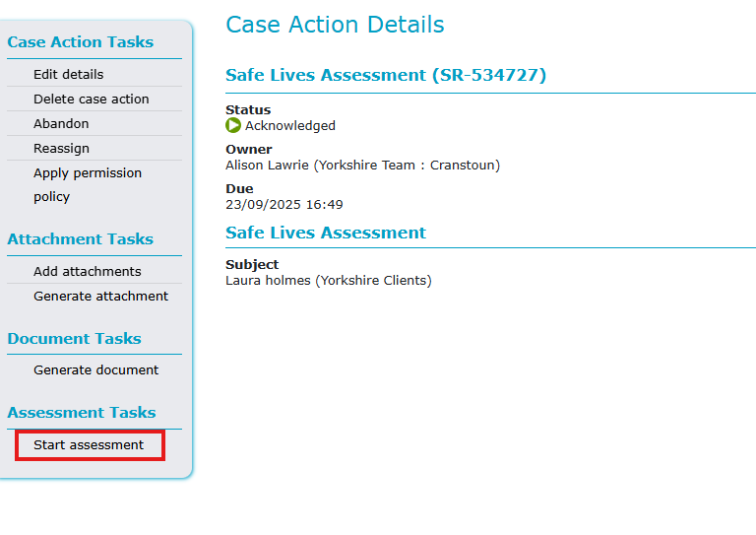This screenshot has width=756, height=535.
Task: Click the green Acknowledged status icon
Action: pyautogui.click(x=233, y=125)
